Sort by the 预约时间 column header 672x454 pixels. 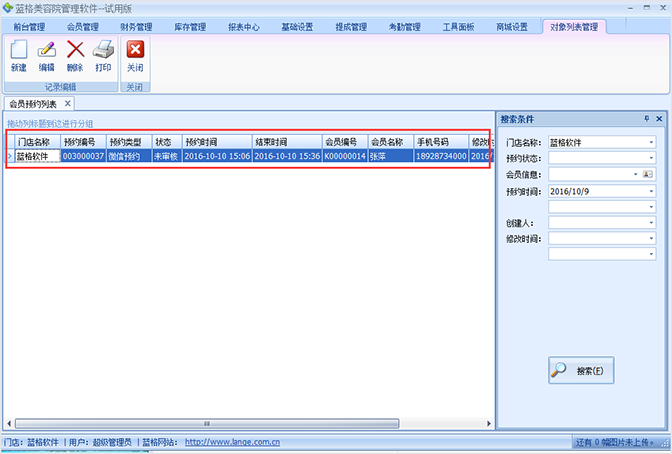(x=217, y=142)
